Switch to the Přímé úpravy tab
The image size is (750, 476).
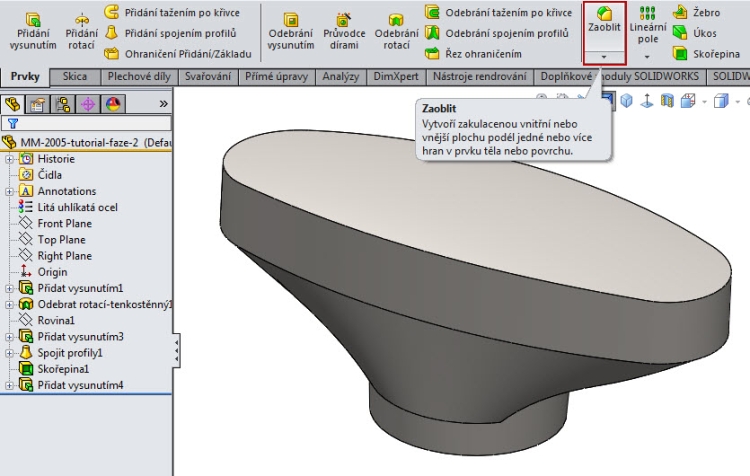276,77
